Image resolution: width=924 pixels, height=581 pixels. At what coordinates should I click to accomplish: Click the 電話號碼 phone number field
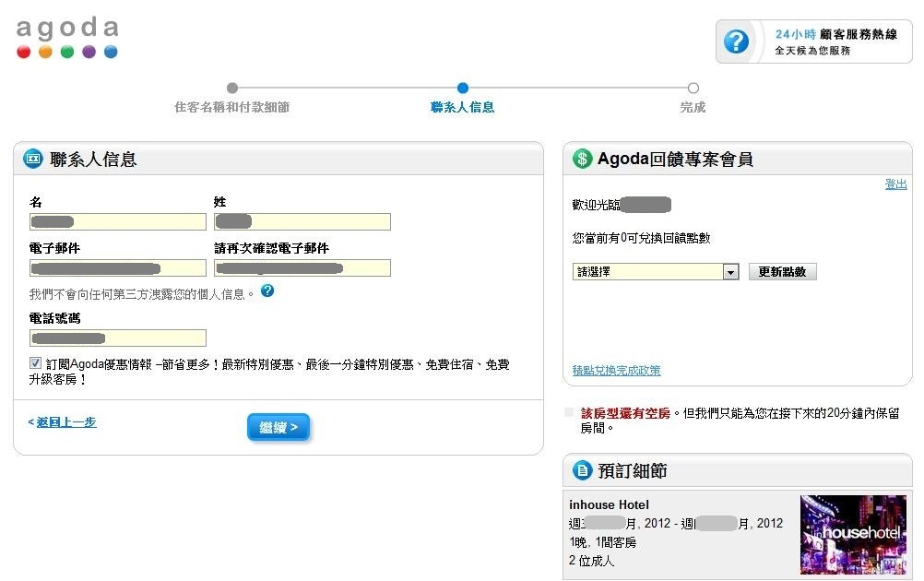point(118,338)
